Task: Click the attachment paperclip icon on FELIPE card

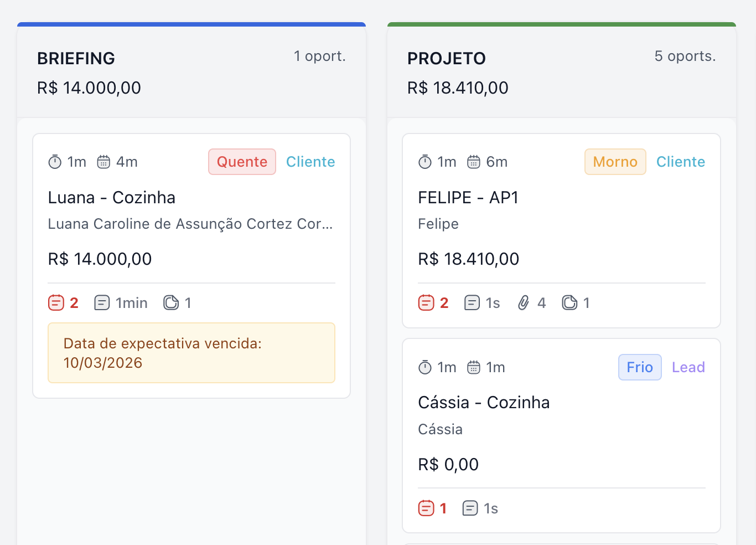Action: [x=523, y=303]
